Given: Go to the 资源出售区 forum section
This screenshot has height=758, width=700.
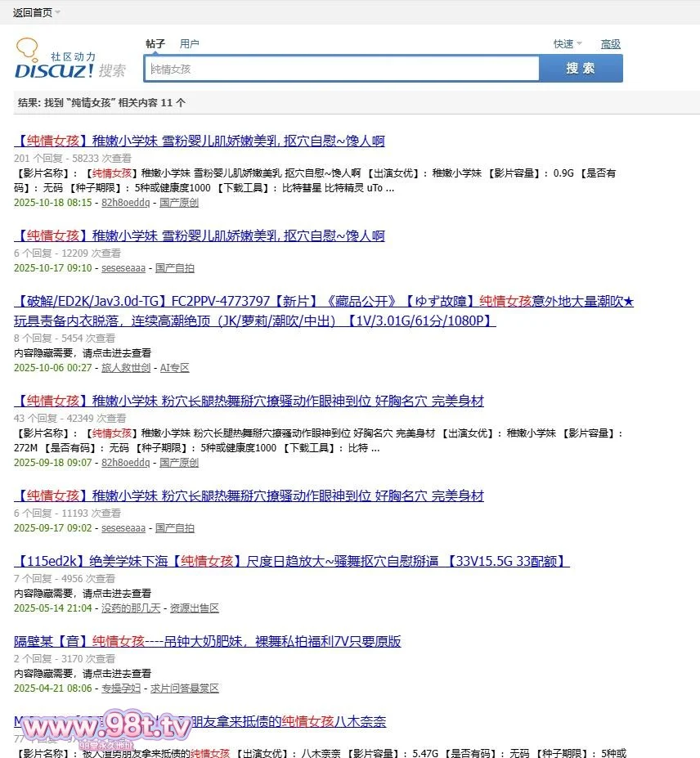Looking at the screenshot, I should [x=195, y=608].
